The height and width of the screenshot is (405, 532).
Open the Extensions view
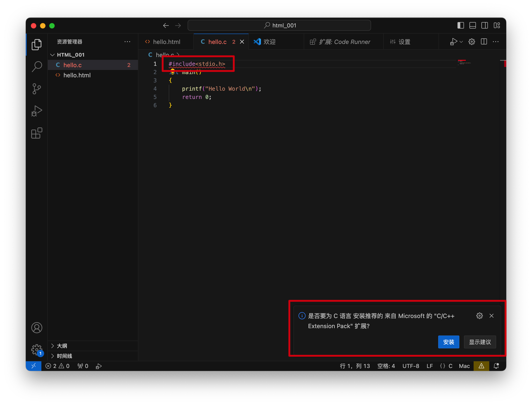pos(37,133)
